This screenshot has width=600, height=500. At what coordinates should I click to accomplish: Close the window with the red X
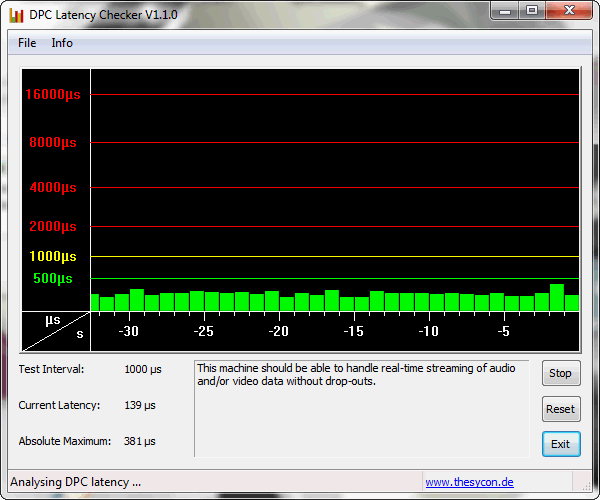click(567, 11)
